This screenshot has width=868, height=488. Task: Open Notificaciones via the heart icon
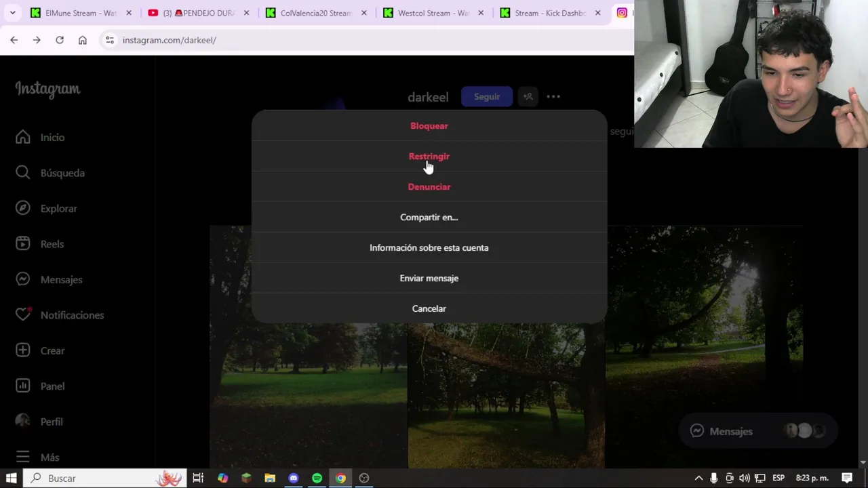tap(23, 314)
